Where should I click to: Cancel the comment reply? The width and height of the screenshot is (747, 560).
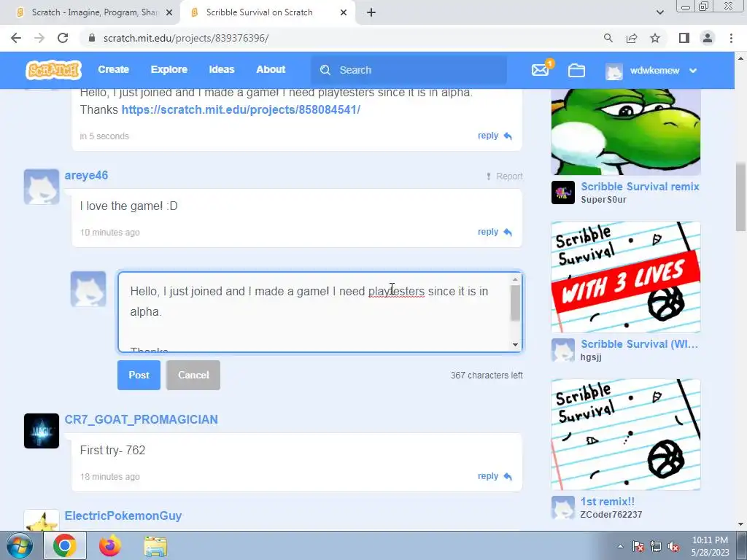coord(193,376)
